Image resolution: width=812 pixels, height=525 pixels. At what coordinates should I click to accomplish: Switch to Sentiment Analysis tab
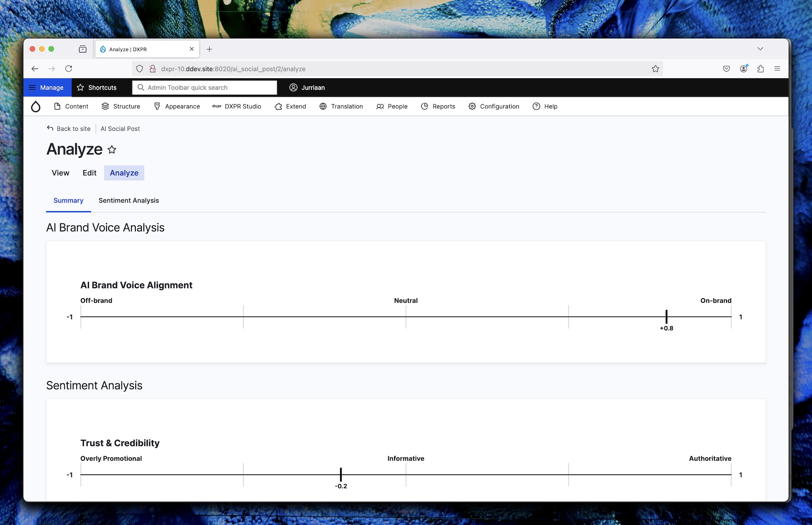129,201
